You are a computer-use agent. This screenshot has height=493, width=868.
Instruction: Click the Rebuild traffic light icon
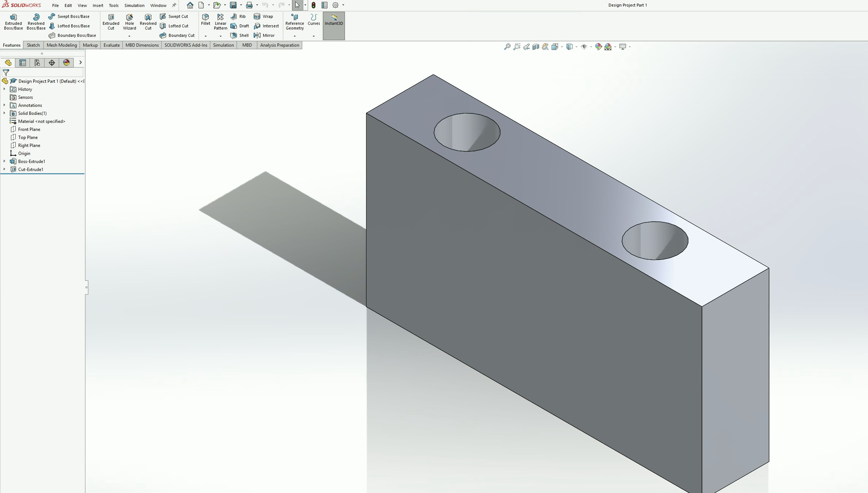point(314,5)
